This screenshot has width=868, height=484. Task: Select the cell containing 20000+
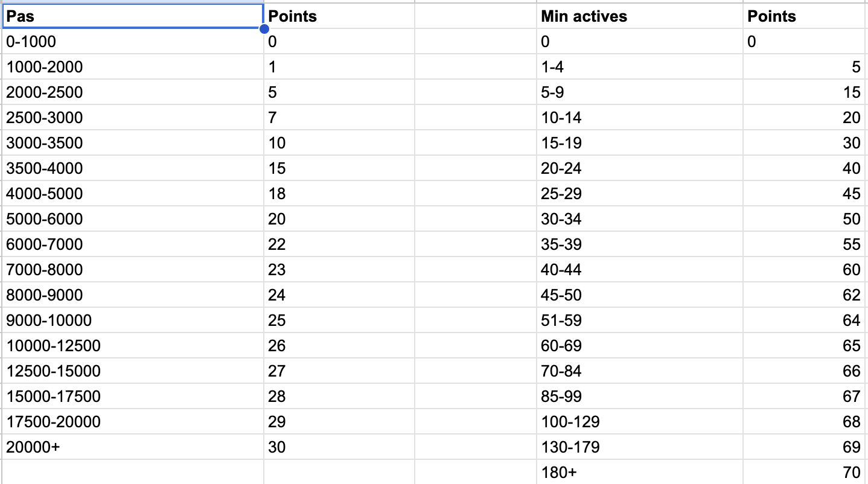point(133,447)
